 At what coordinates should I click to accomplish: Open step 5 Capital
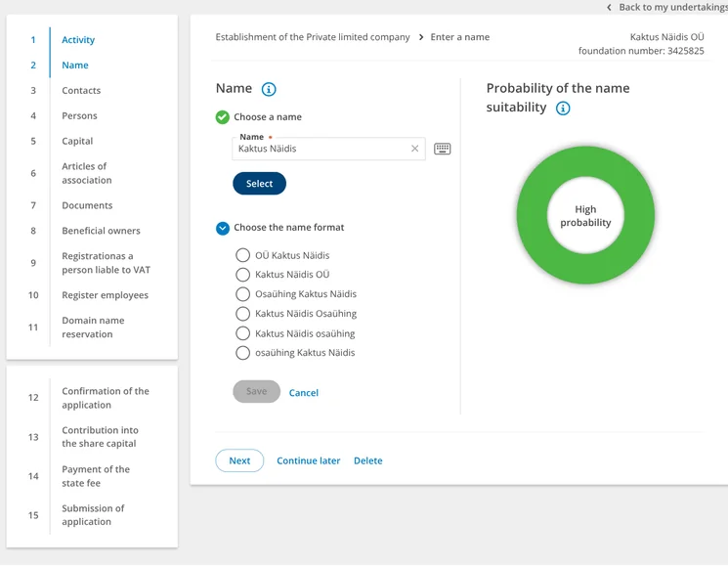tap(77, 141)
